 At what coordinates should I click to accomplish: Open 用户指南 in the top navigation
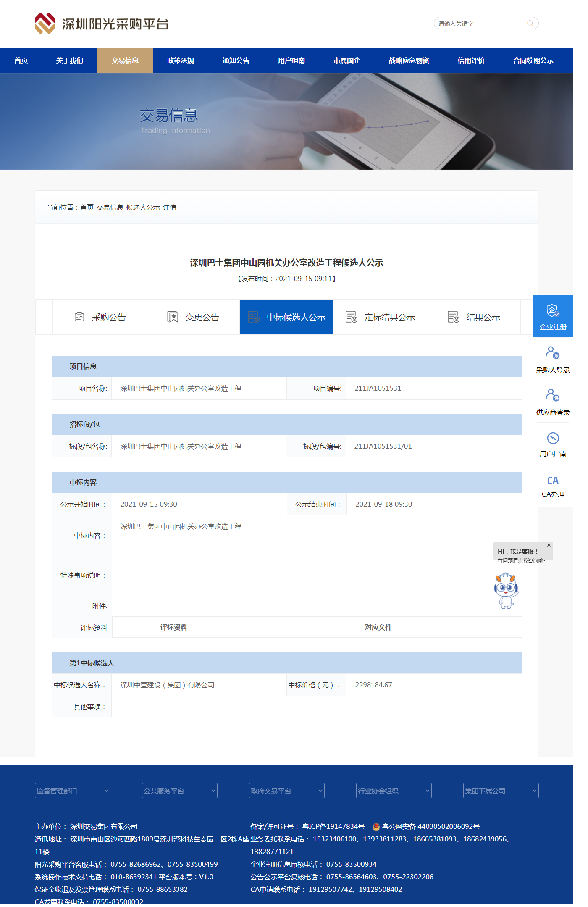coord(291,60)
